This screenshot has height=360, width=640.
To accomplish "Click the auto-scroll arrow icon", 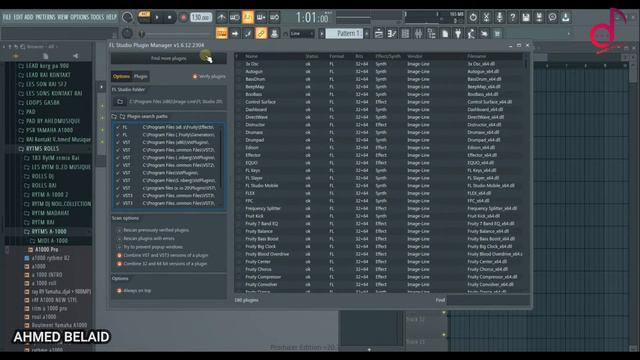I will [235, 33].
